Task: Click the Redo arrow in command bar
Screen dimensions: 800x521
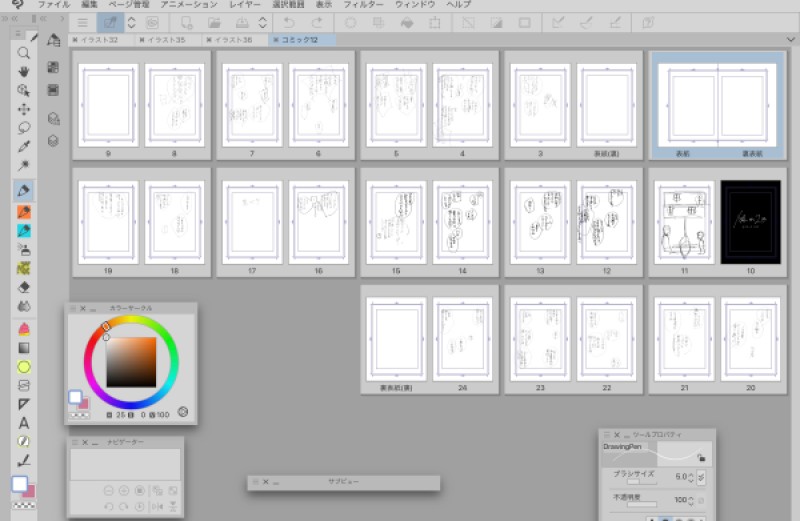Action: tap(317, 23)
